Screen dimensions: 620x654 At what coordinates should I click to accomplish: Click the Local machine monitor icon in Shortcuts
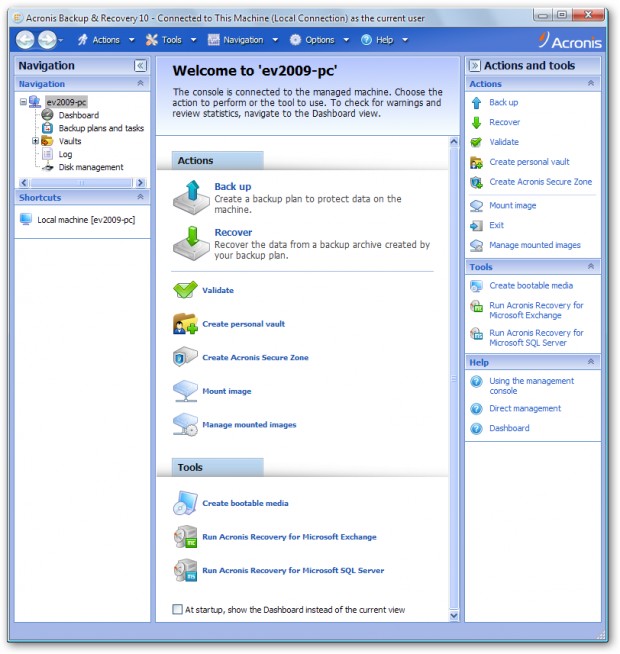(x=26, y=219)
